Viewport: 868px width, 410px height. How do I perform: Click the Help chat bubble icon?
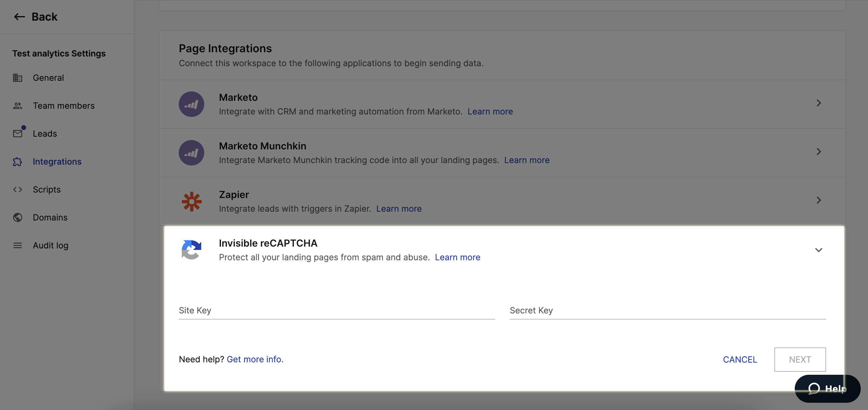click(x=814, y=388)
